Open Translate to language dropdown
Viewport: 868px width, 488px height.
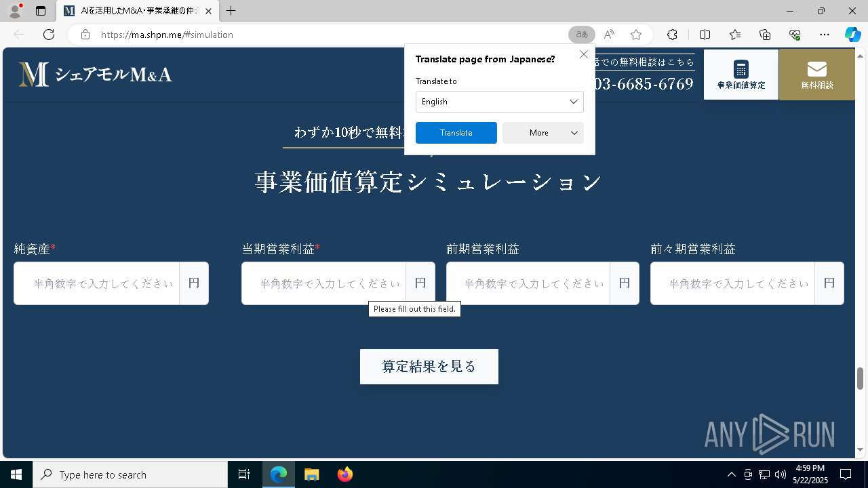click(x=499, y=102)
